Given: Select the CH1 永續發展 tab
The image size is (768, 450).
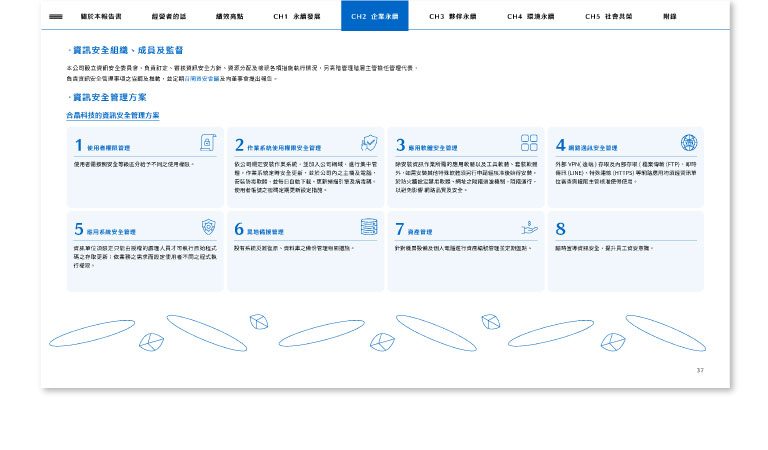Looking at the screenshot, I should 296,17.
